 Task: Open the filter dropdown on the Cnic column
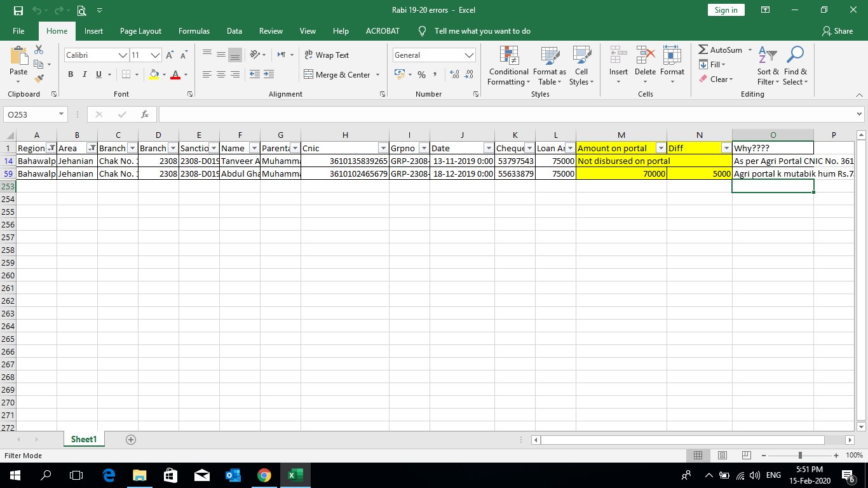[x=383, y=147]
